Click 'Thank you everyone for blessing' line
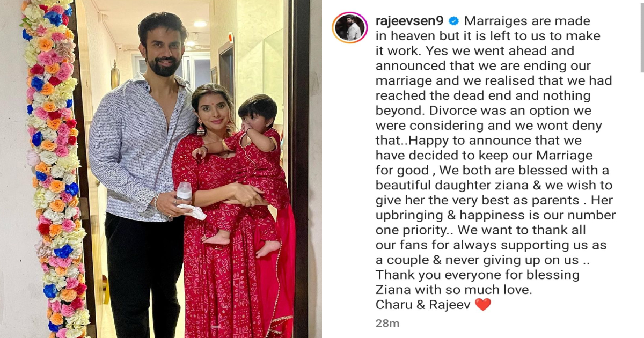The width and height of the screenshot is (644, 338). coord(478,275)
